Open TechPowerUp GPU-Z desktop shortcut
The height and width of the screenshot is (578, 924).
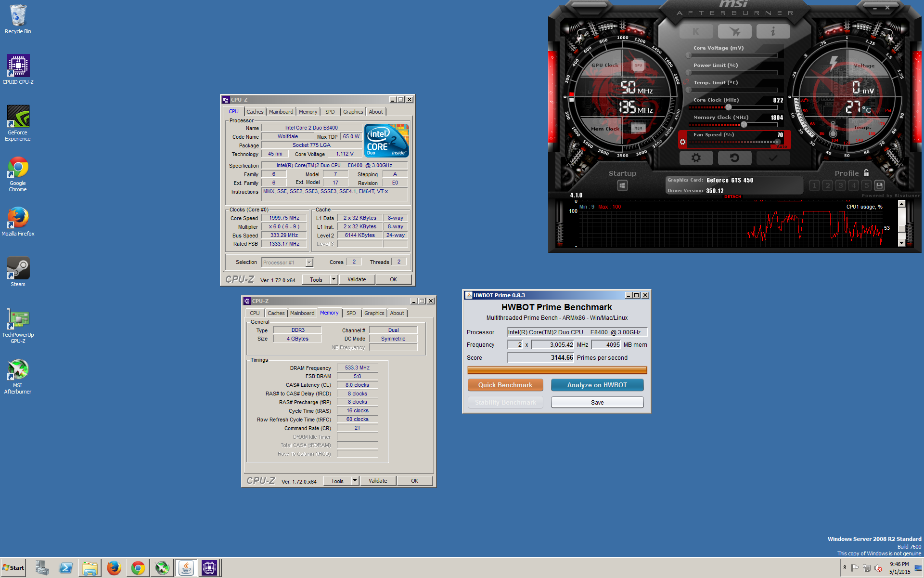pos(18,326)
